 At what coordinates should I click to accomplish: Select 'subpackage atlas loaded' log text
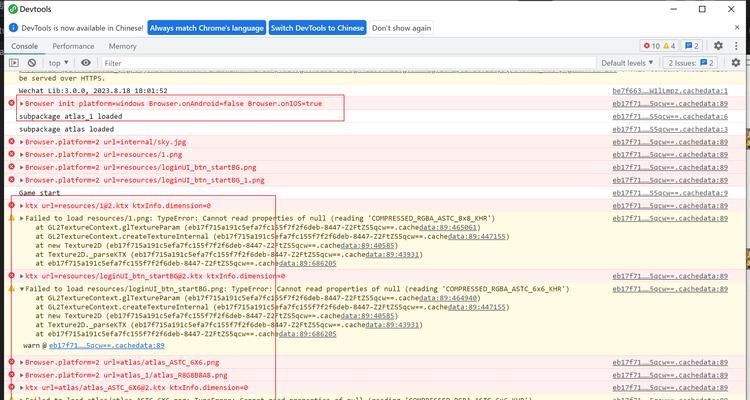(66, 129)
